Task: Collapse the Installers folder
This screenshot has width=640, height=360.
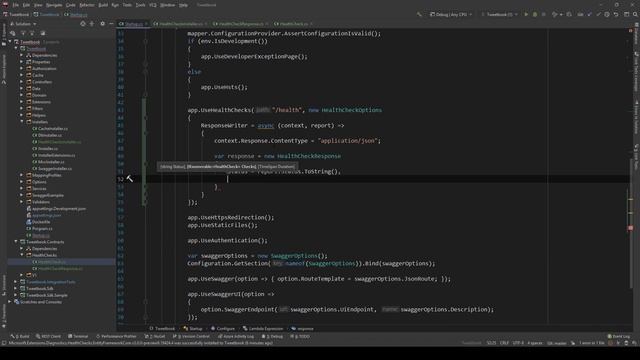Action: (22, 122)
